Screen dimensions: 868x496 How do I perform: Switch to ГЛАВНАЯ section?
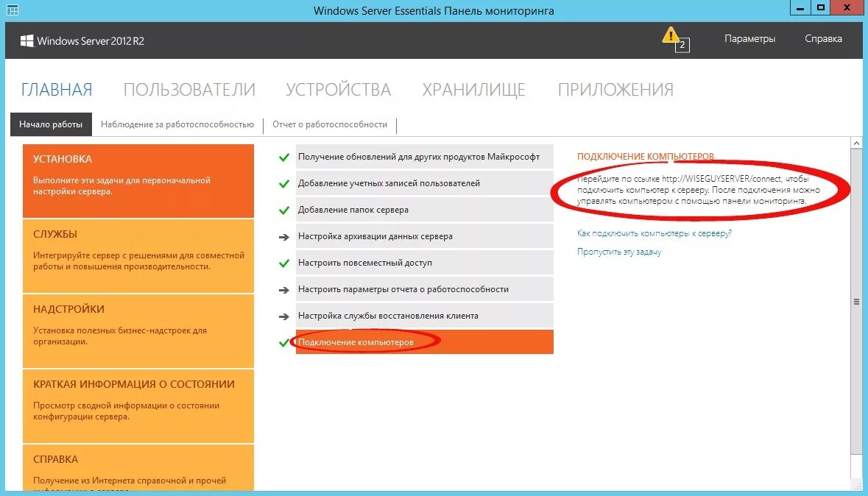click(x=57, y=90)
